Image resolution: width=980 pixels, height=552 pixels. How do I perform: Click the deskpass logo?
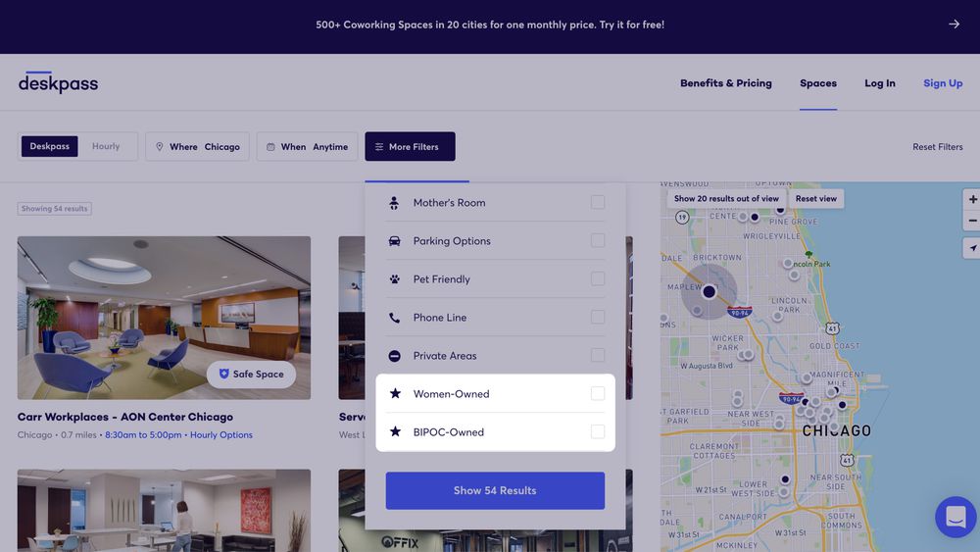point(58,83)
